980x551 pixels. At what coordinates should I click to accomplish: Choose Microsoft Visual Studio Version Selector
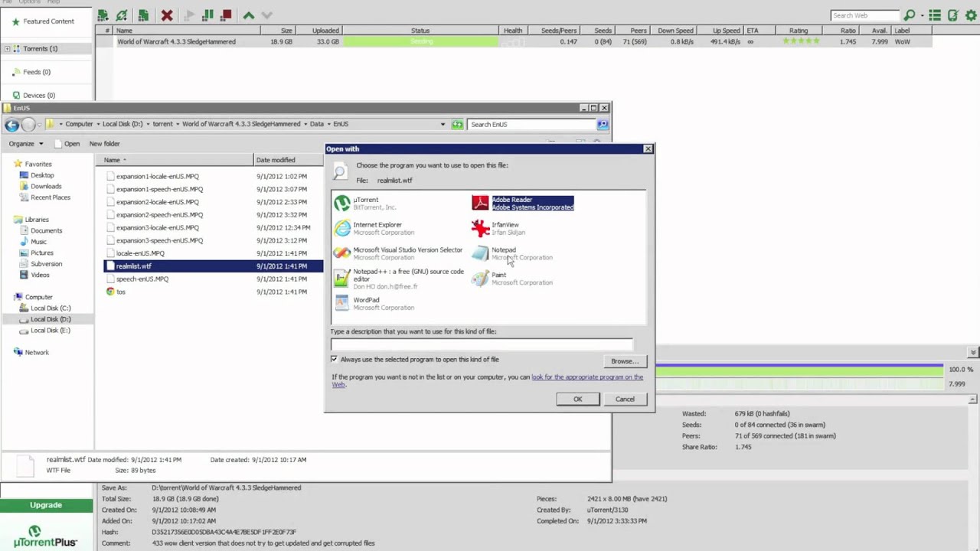click(x=398, y=253)
